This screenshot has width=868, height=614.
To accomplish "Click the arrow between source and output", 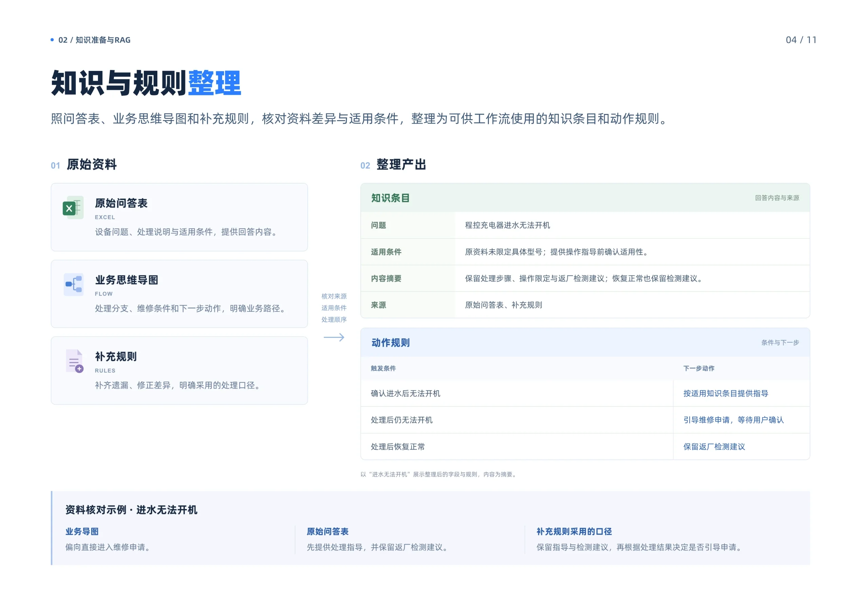I will tap(334, 338).
